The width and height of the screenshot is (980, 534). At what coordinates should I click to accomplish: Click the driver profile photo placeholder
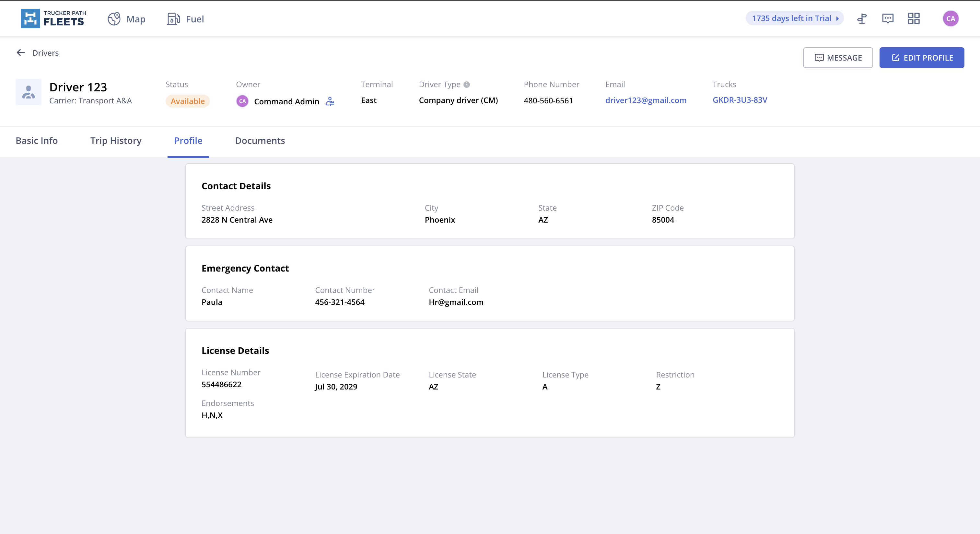pyautogui.click(x=29, y=92)
